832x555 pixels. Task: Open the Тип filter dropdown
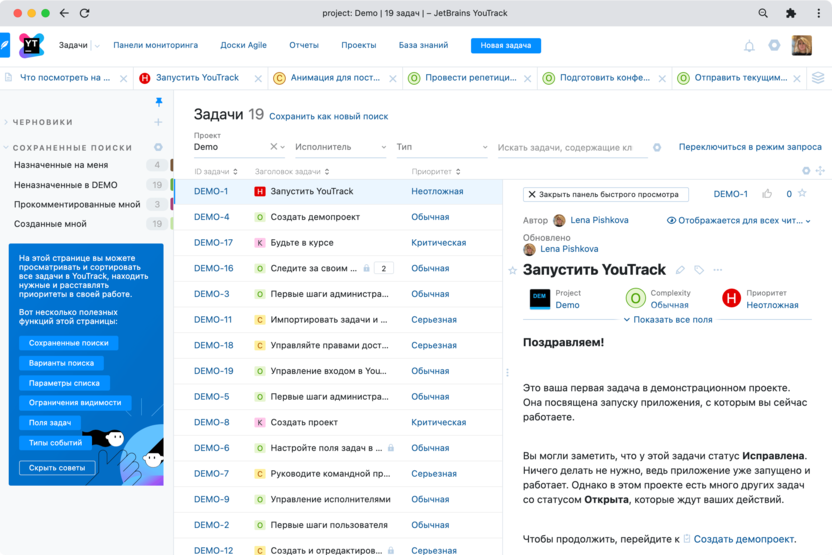(440, 147)
